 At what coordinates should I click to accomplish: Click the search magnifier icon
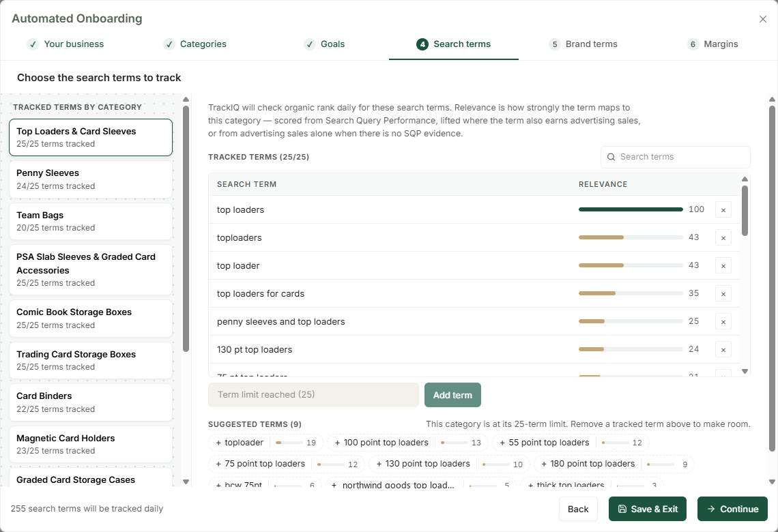point(611,157)
